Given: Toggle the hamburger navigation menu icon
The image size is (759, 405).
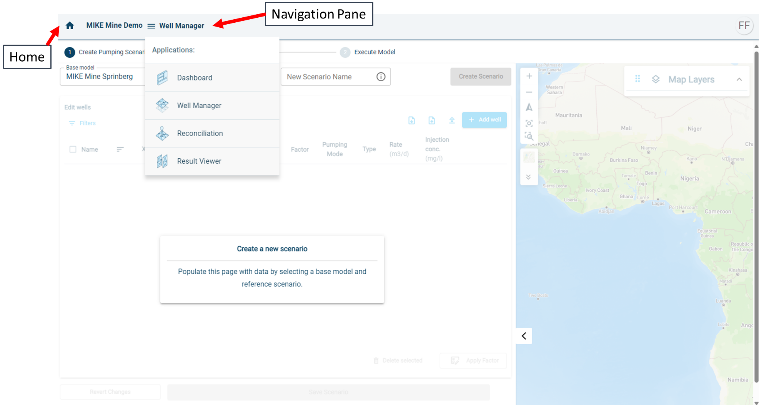Looking at the screenshot, I should (x=151, y=26).
